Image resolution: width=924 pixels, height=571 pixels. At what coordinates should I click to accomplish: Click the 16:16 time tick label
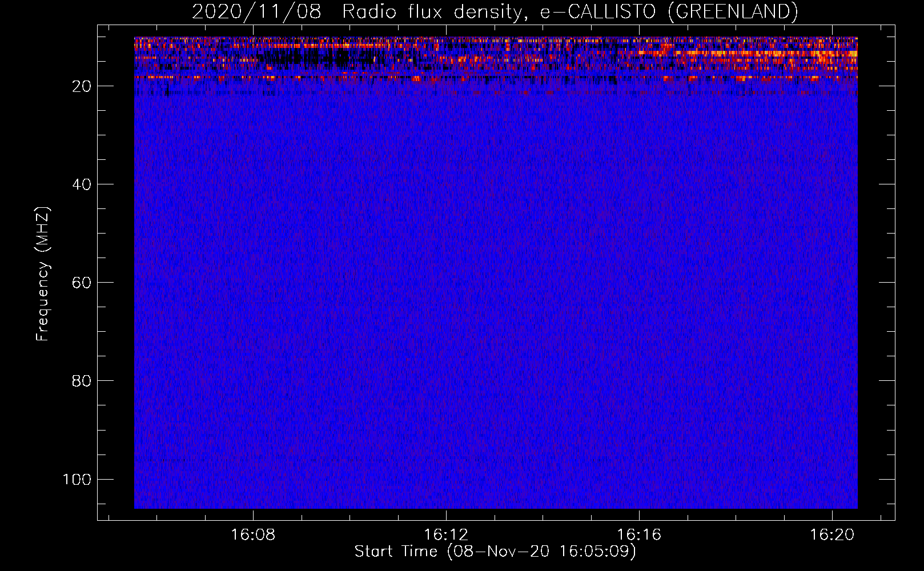639,534
